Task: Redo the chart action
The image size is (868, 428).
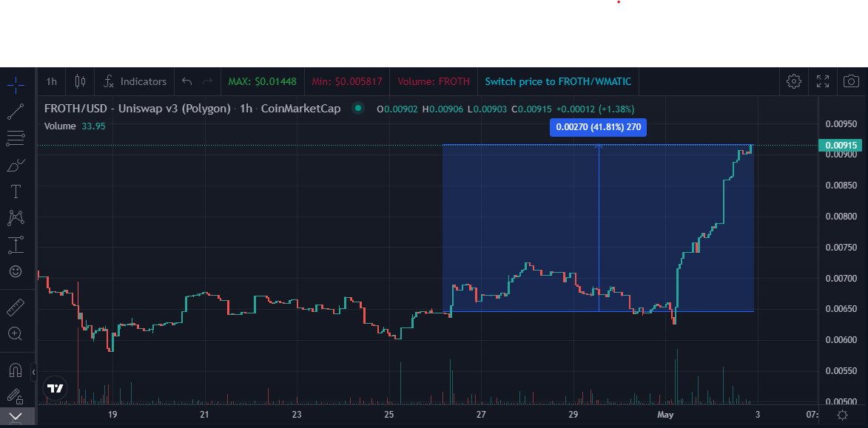Action: [208, 82]
